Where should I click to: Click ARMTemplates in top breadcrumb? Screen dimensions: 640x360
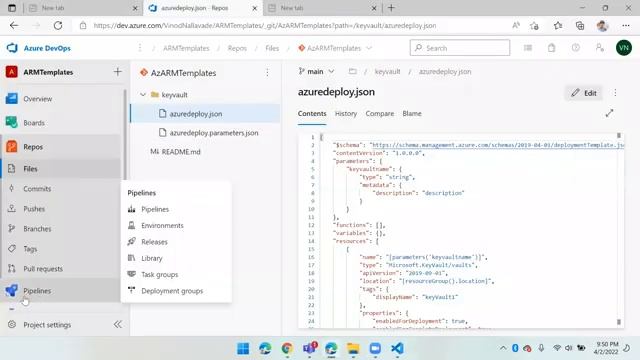[186, 48]
